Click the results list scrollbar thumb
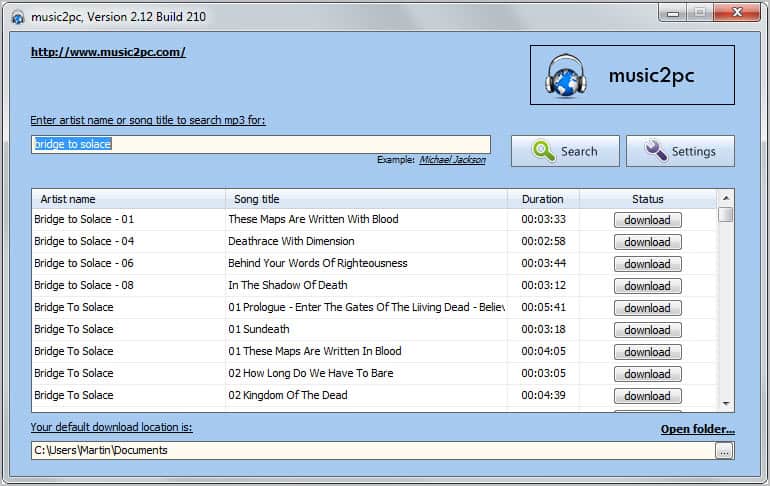Image resolution: width=770 pixels, height=486 pixels. [726, 215]
